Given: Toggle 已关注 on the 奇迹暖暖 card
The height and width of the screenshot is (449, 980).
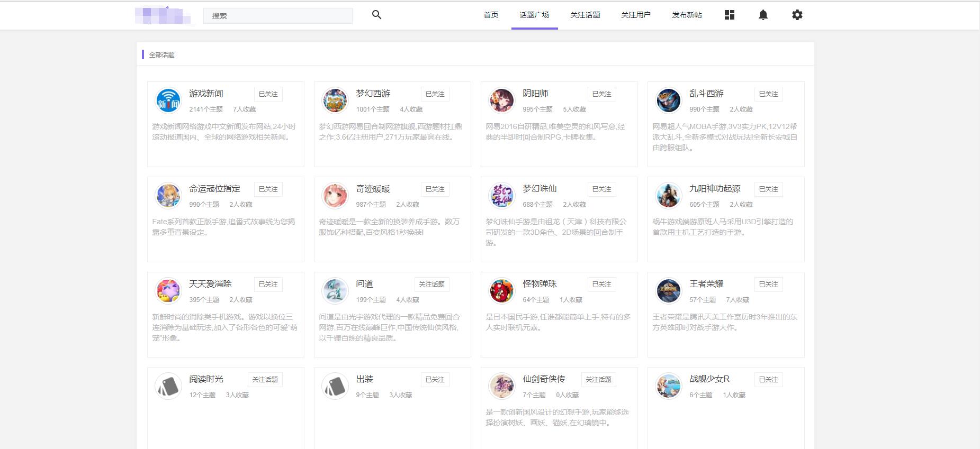Looking at the screenshot, I should point(435,189).
